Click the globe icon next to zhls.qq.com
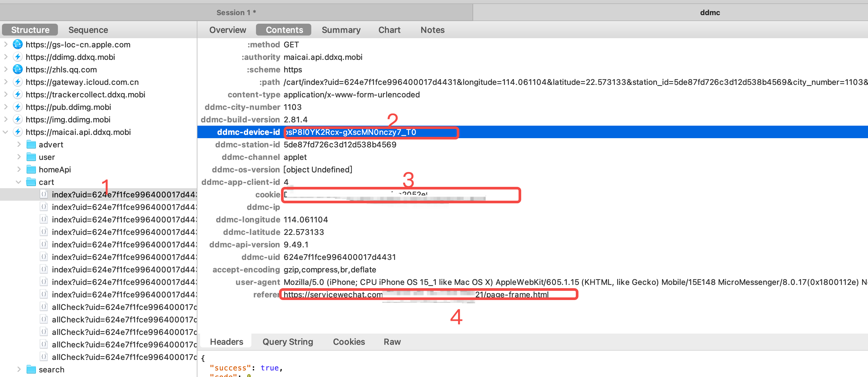 17,69
